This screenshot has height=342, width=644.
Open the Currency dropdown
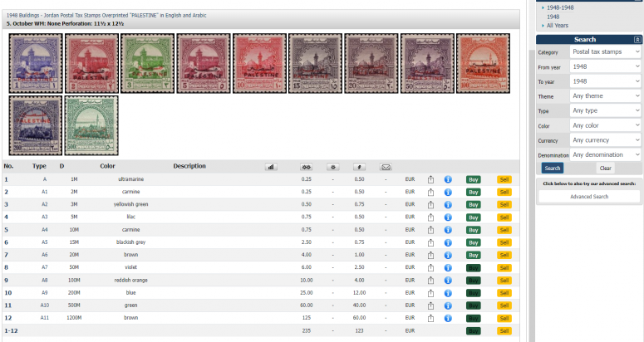point(605,140)
